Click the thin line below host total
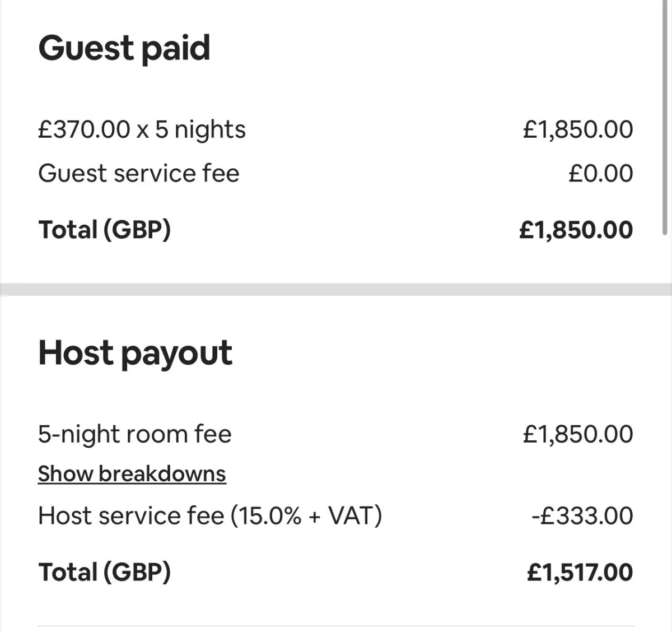672x632 pixels. [x=336, y=626]
